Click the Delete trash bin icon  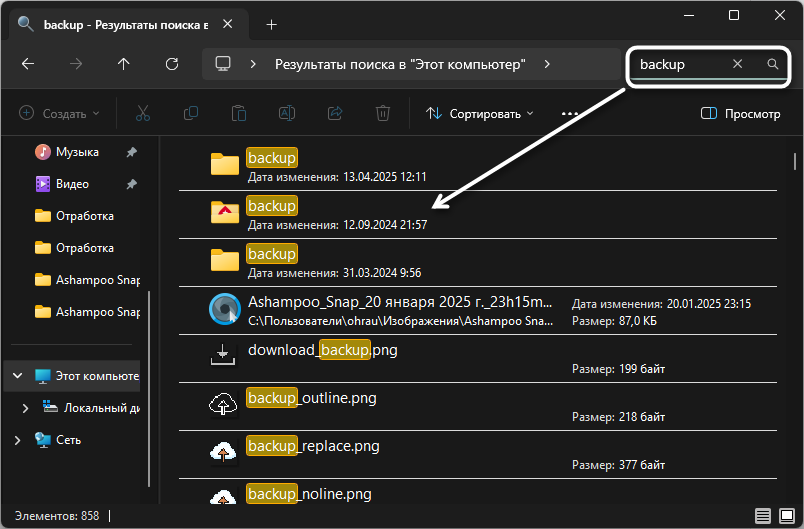383,114
